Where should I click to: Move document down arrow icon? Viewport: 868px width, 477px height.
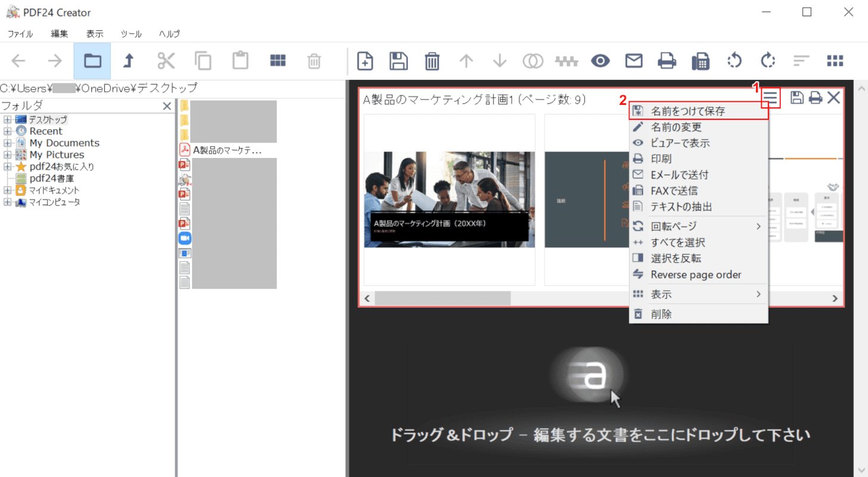click(x=500, y=61)
